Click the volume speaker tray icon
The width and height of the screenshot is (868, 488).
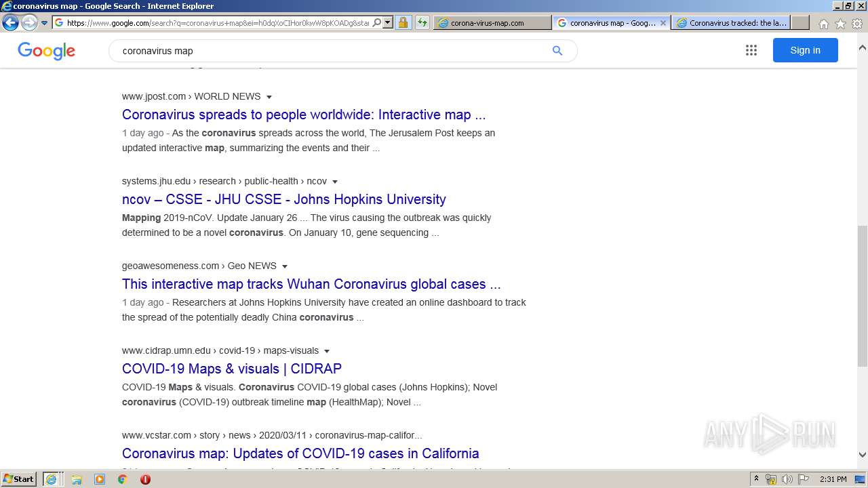click(787, 479)
